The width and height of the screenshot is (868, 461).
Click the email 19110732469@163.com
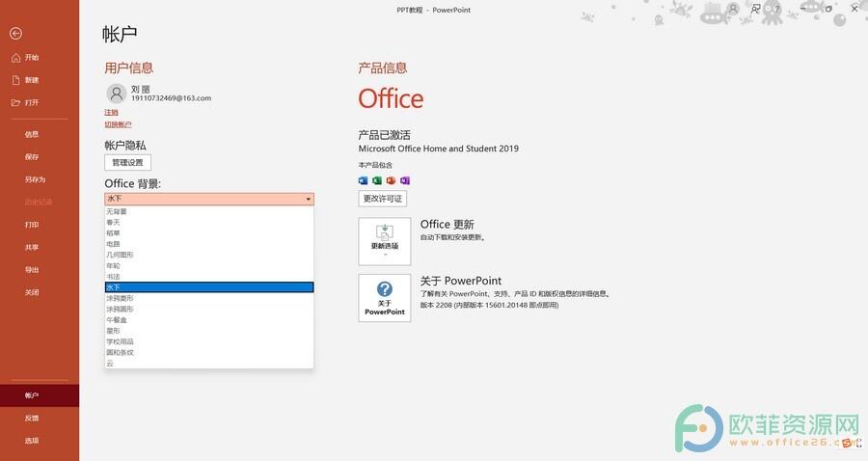(x=171, y=98)
